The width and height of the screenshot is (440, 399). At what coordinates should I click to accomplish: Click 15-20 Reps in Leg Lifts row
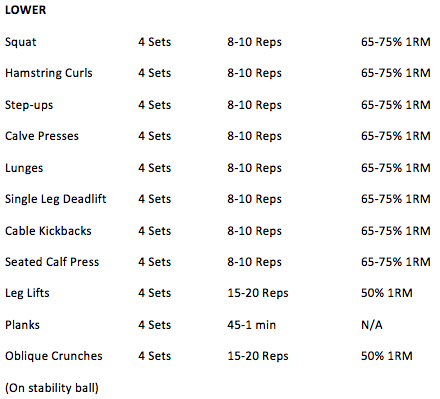(x=258, y=293)
